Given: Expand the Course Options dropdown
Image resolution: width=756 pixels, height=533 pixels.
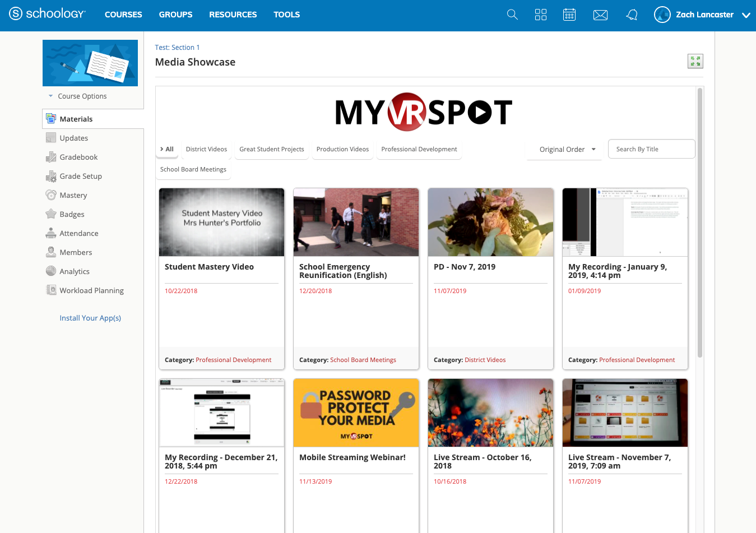Looking at the screenshot, I should [x=78, y=96].
